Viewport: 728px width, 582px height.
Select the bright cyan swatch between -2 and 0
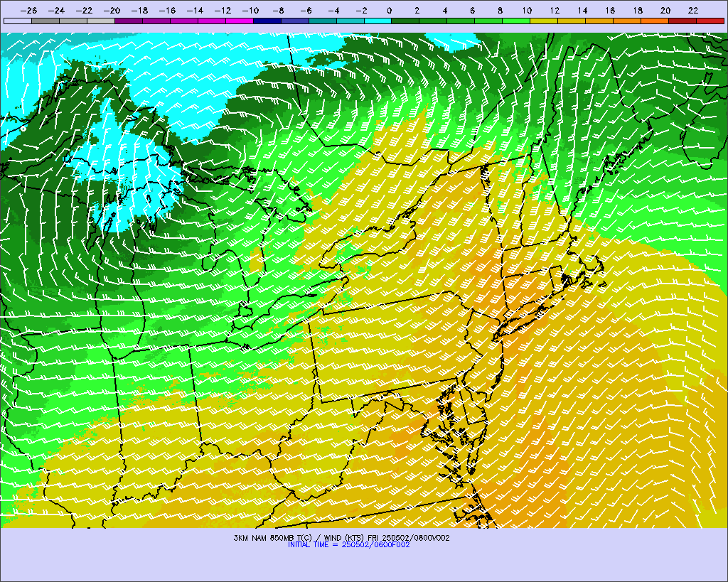pos(378,21)
